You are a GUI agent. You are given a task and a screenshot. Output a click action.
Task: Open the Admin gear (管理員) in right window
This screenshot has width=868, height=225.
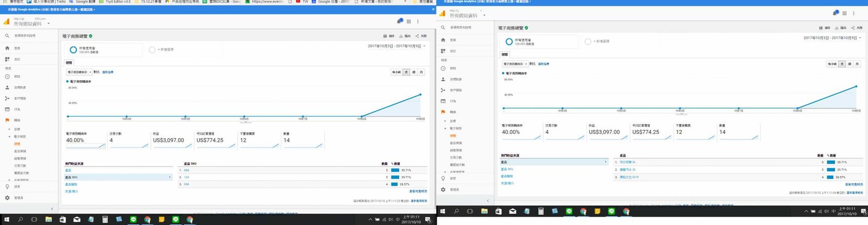(443, 190)
